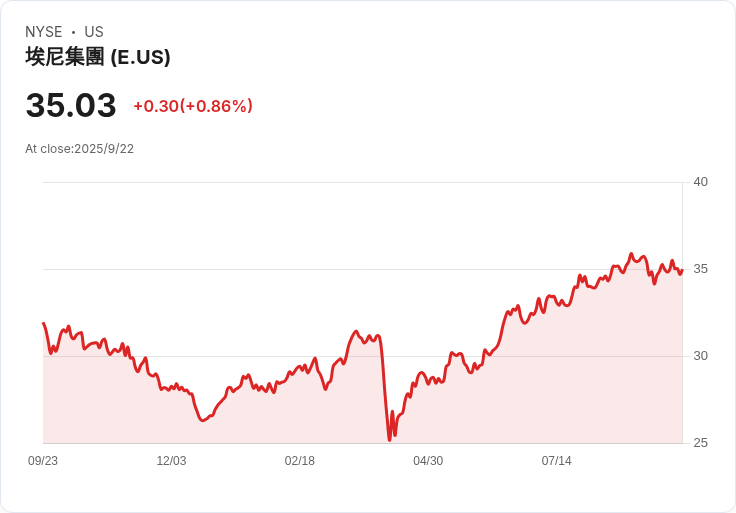736x513 pixels.
Task: Click the December trough of the price line
Action: point(203,421)
